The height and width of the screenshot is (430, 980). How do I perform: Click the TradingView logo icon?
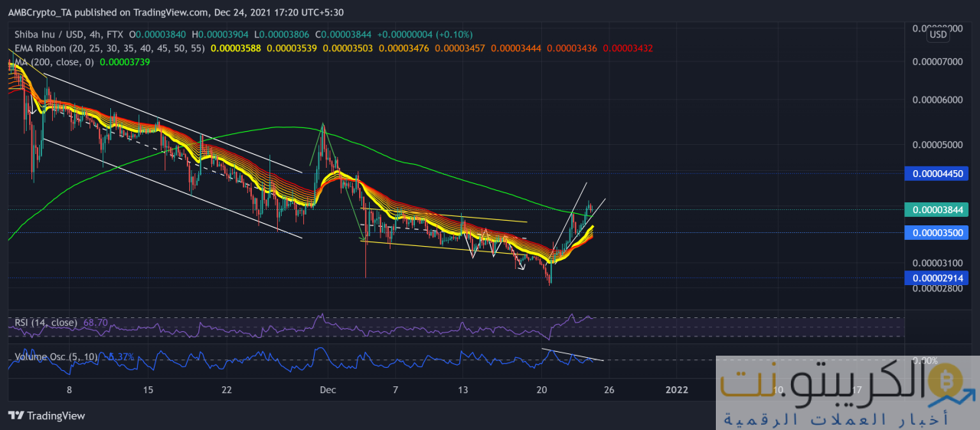(16, 415)
